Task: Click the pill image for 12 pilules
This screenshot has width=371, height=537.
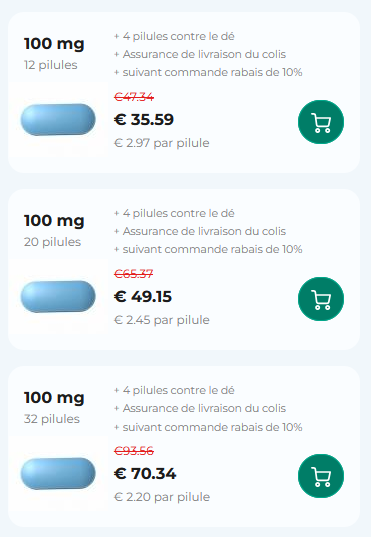Action: (58, 120)
